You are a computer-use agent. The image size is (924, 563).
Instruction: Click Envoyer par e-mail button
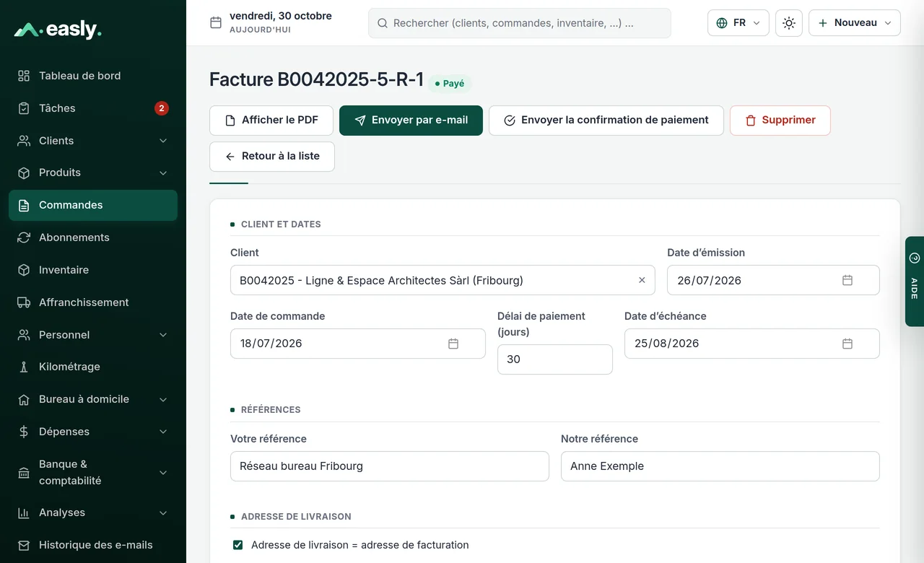(x=411, y=121)
